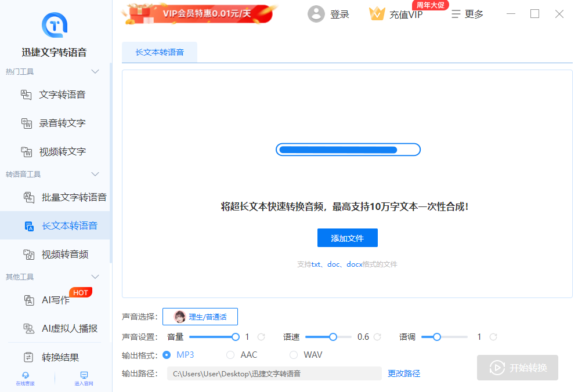The image size is (578, 392).
Task: Collapse the 其他工具 section
Action: coord(95,277)
